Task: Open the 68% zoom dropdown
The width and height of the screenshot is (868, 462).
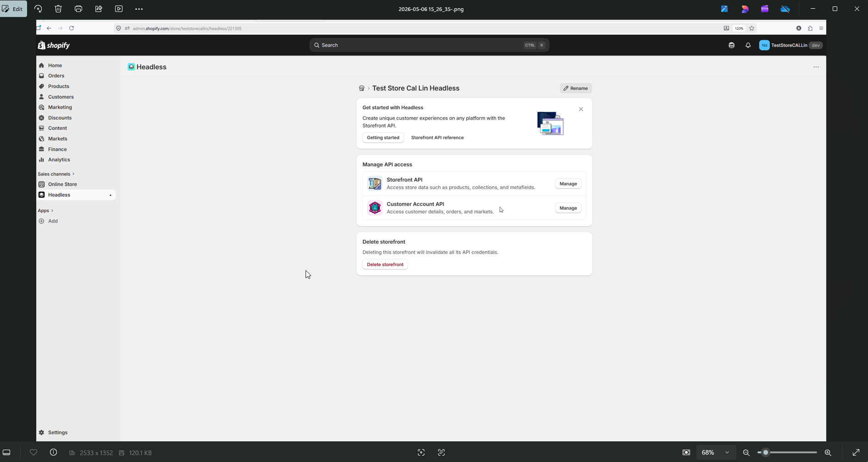Action: click(x=716, y=452)
